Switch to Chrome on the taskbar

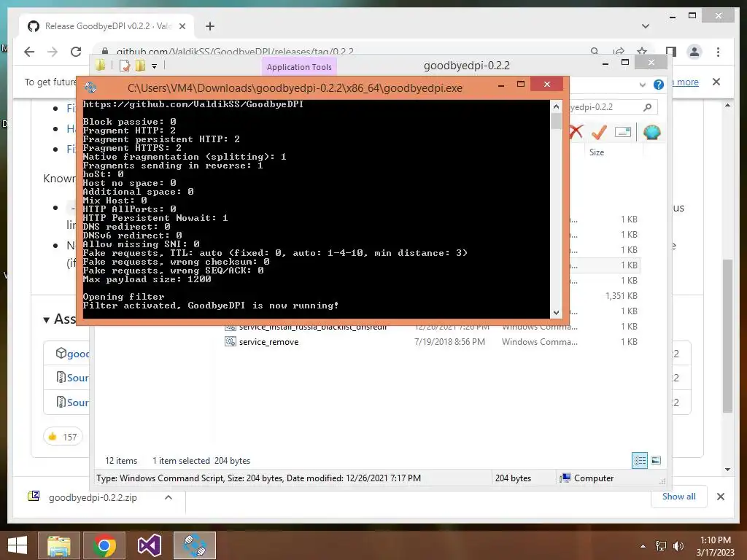click(104, 545)
